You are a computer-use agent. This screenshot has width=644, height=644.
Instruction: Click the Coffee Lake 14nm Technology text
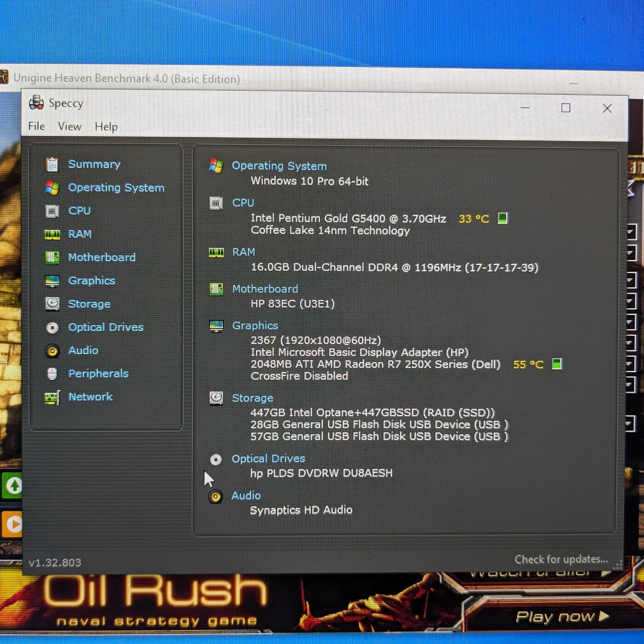pyautogui.click(x=330, y=230)
